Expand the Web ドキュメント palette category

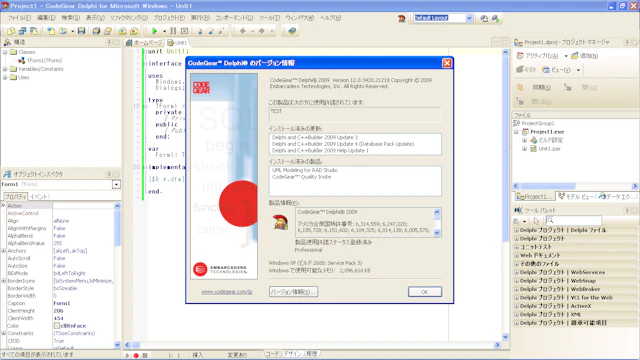pyautogui.click(x=516, y=256)
